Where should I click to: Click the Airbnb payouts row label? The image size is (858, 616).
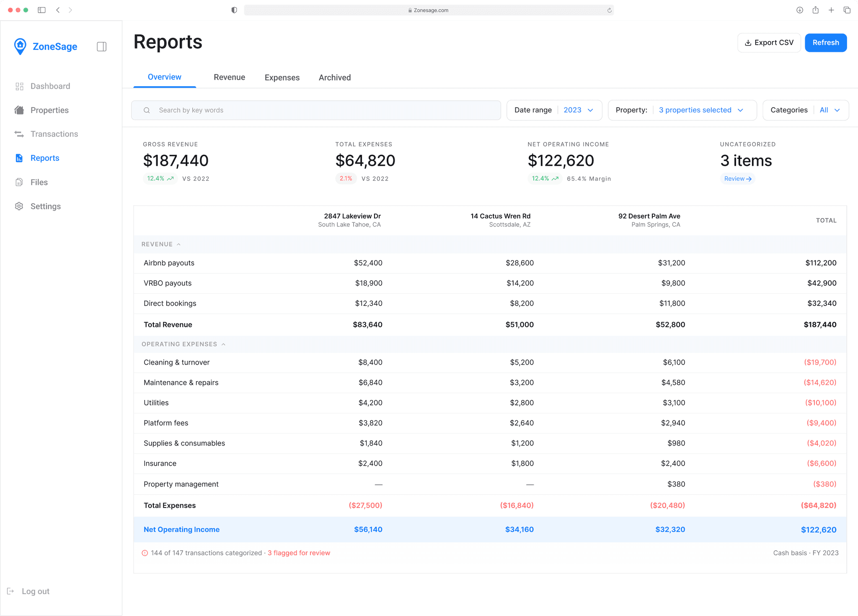click(x=169, y=263)
